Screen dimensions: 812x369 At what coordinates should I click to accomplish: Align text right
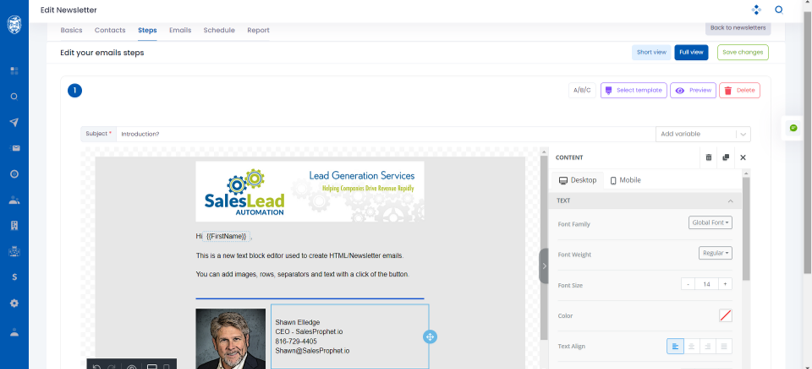point(707,346)
